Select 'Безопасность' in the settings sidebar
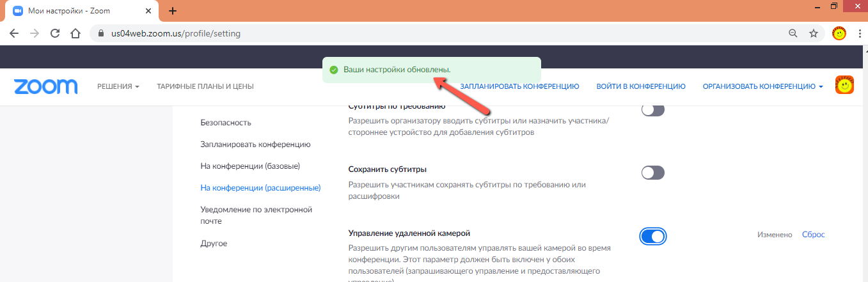This screenshot has height=282, width=868. click(226, 122)
